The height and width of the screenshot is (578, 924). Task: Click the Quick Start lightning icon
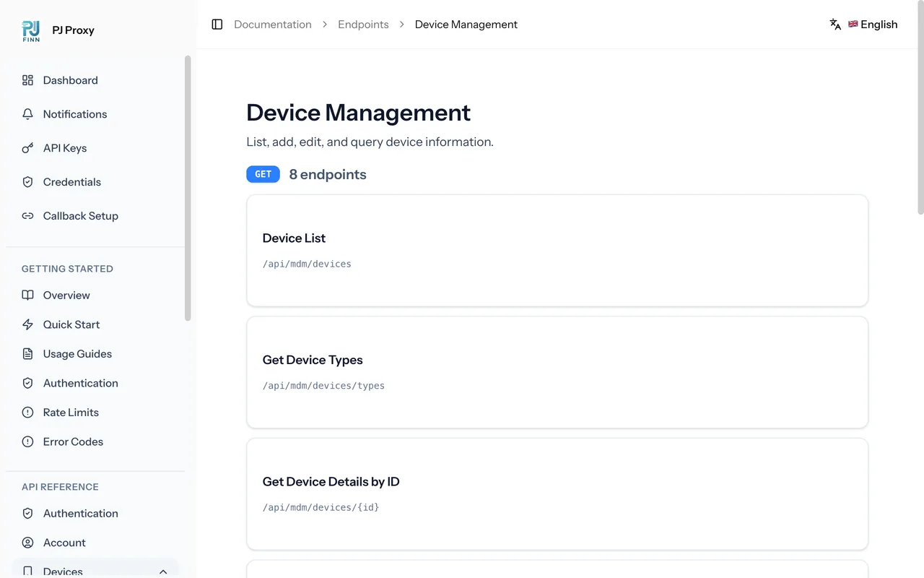click(27, 324)
